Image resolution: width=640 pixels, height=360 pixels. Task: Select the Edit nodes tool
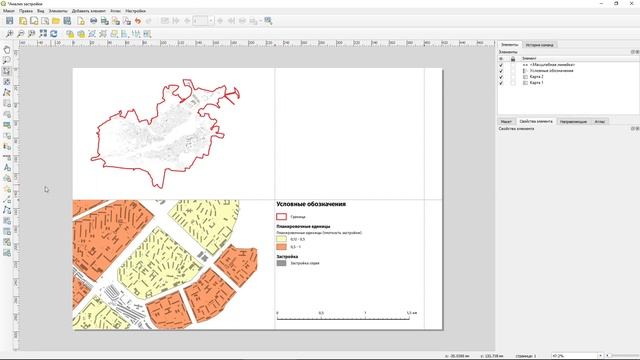pyautogui.click(x=7, y=93)
